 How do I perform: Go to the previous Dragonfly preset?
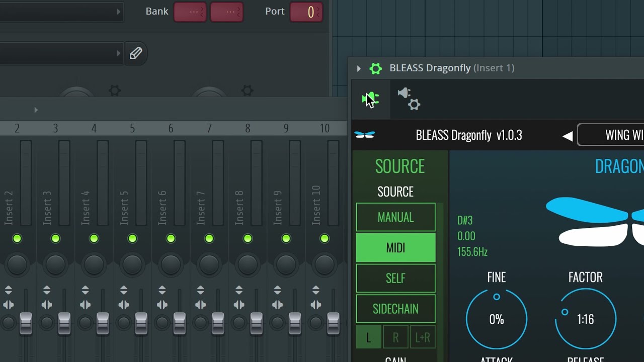click(568, 136)
